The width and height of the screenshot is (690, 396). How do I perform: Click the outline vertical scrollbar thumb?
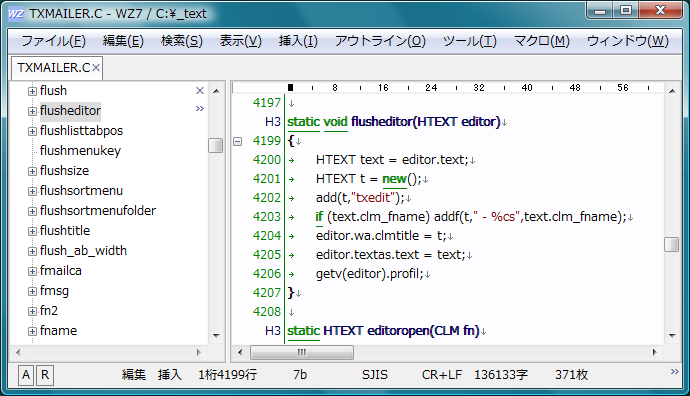215,145
